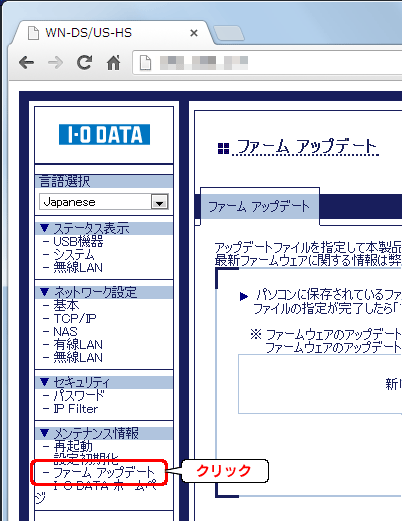The height and width of the screenshot is (521, 402).
Task: Collapse the セキュリティ section triangle
Action: click(x=45, y=382)
